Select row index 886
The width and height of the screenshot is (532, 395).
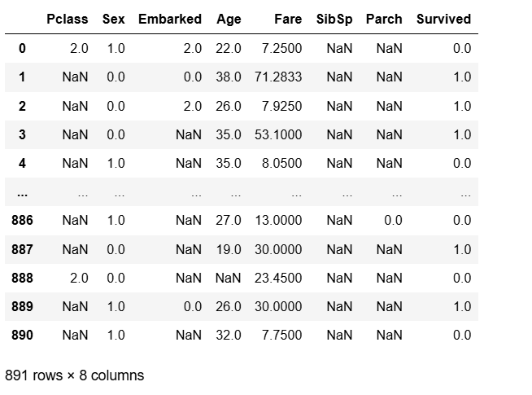pos(22,220)
